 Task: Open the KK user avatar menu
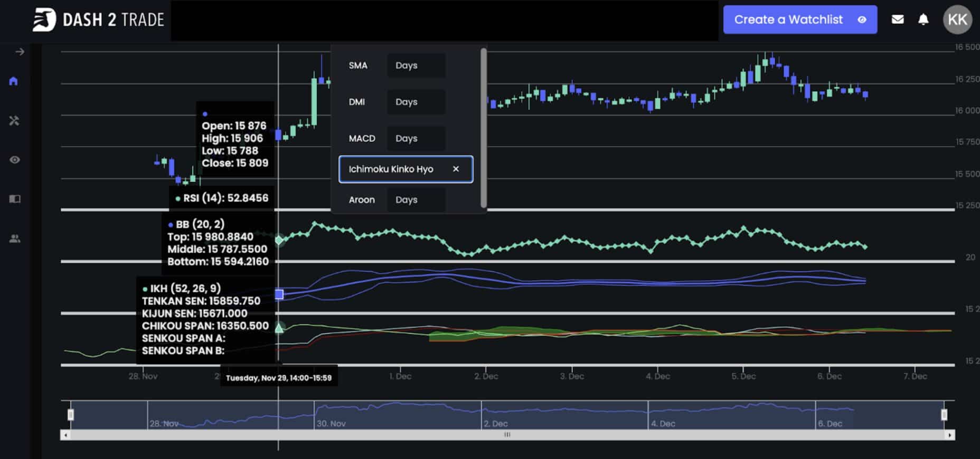[957, 20]
